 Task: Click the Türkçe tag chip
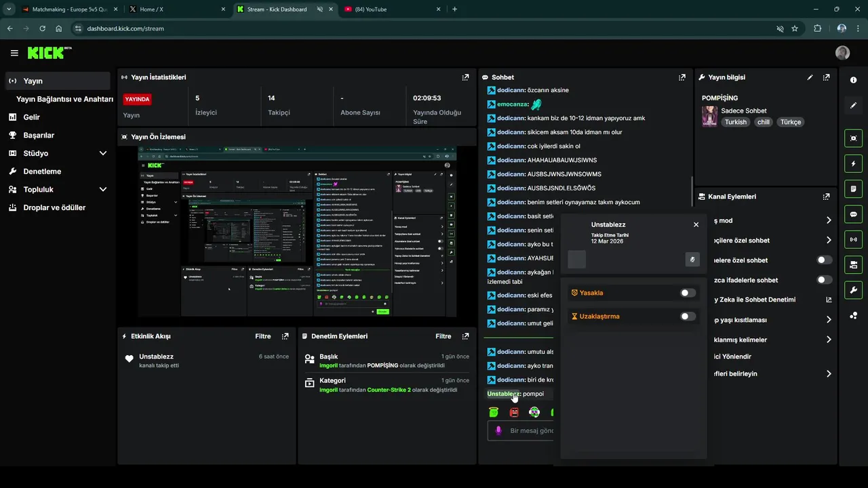(x=791, y=122)
